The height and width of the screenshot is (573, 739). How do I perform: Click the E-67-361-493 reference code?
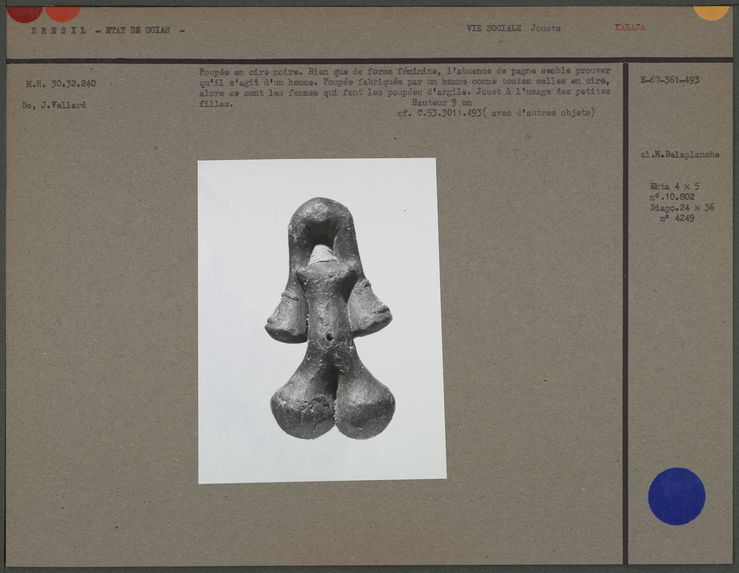[x=669, y=80]
